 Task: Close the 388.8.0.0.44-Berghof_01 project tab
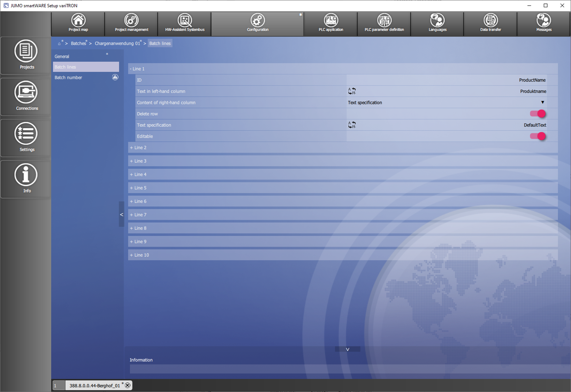click(x=128, y=385)
